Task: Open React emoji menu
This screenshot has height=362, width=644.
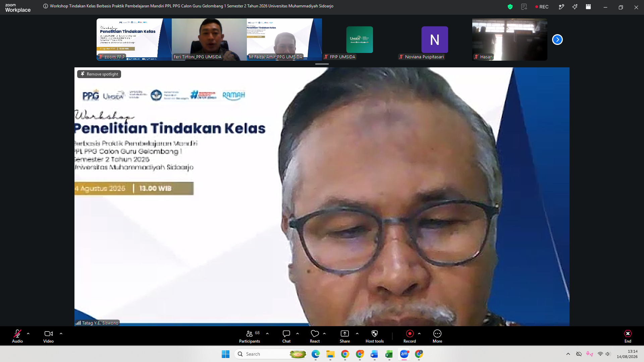Action: coord(315,336)
